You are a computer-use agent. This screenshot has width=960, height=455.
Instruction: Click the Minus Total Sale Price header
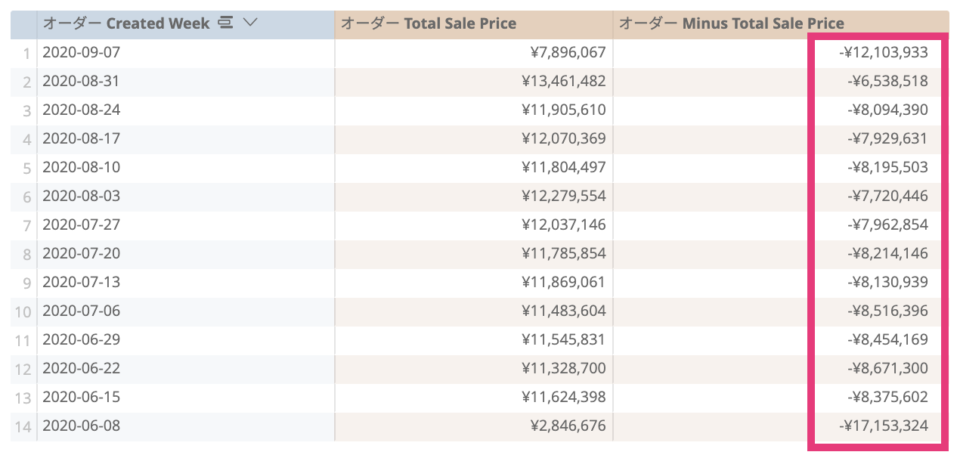click(781, 24)
